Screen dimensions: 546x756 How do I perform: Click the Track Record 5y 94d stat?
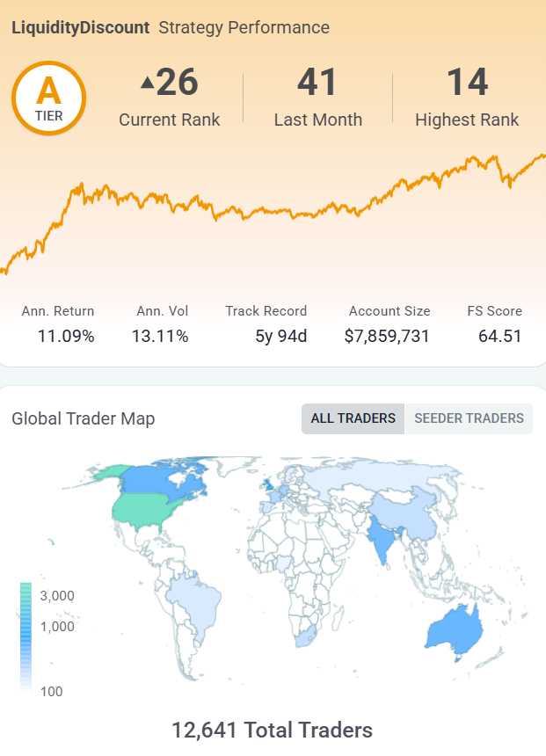click(282, 336)
